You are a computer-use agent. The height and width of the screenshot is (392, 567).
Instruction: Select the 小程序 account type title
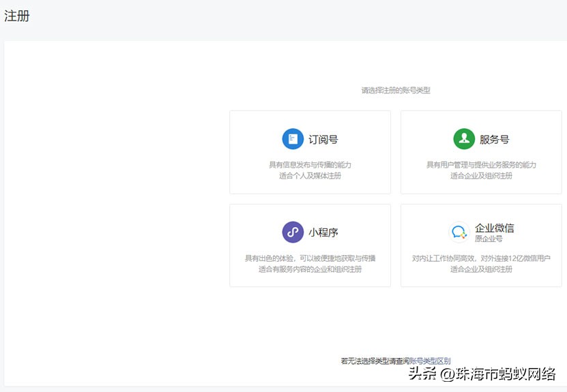[x=323, y=232]
